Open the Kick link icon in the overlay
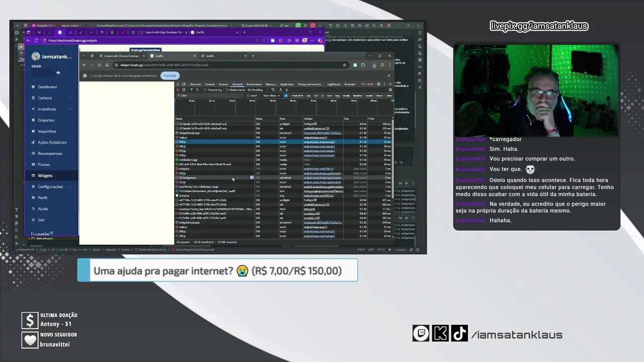Viewport: 644px width, 362px height. (440, 333)
